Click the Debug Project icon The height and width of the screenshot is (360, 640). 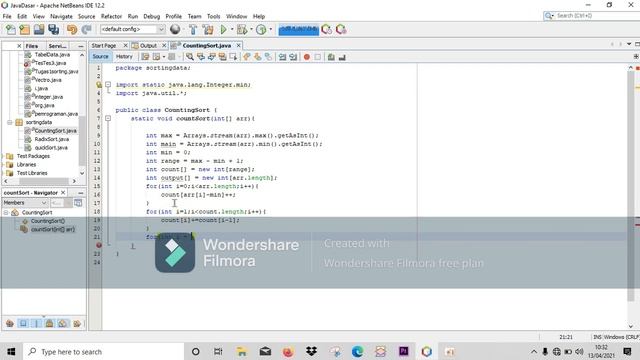coord(242,29)
